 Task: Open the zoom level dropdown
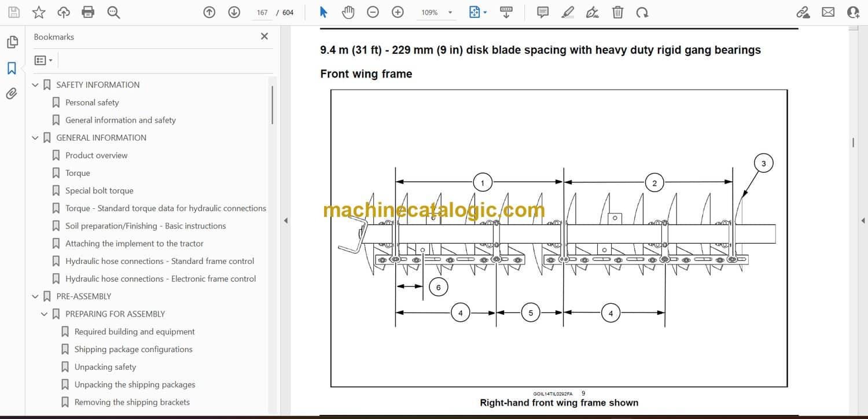(450, 13)
